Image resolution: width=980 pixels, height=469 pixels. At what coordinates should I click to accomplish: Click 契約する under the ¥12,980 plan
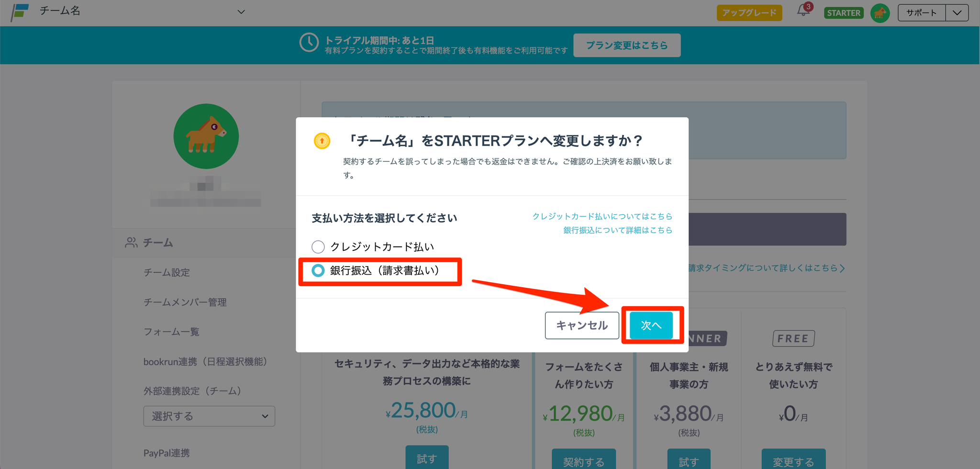[584, 460]
